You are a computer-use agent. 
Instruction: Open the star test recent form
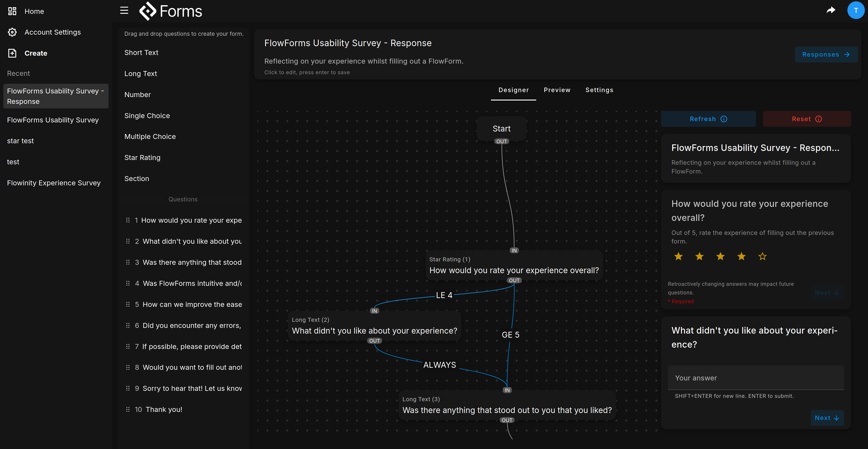coord(21,141)
